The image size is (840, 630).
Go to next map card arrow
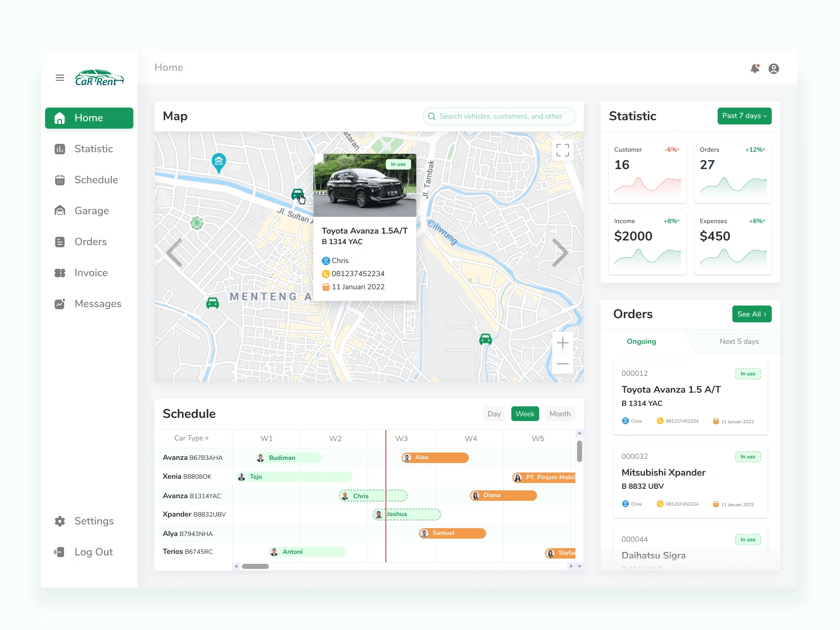tap(560, 253)
